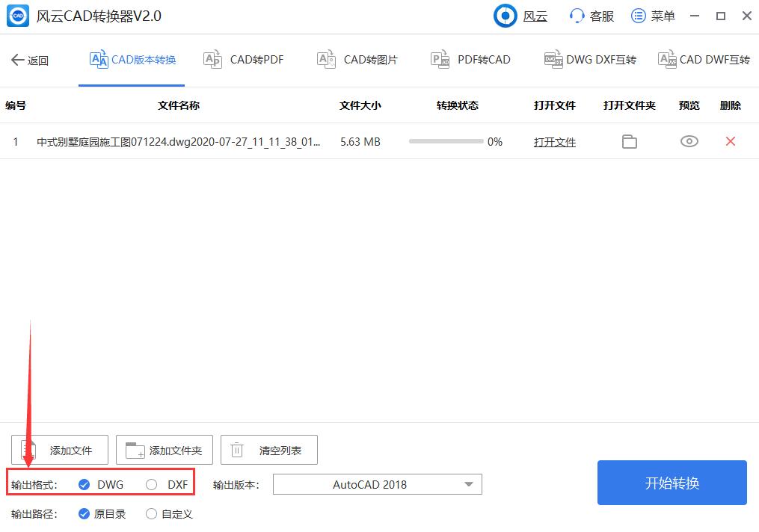The width and height of the screenshot is (759, 532).
Task: Switch to the CAD版本转换 tab icon
Action: pyautogui.click(x=99, y=60)
